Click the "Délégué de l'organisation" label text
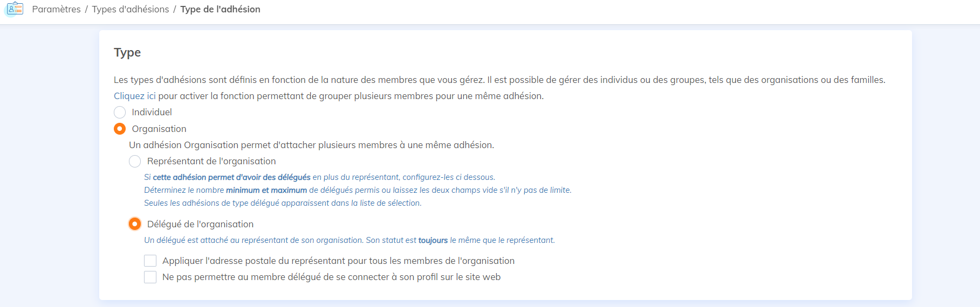This screenshot has height=307, width=980. (x=200, y=224)
